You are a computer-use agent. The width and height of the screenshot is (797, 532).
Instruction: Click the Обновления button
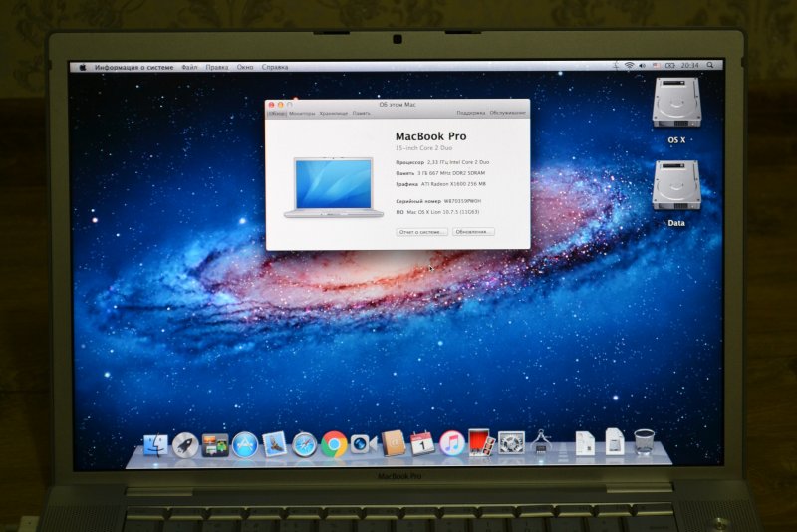click(473, 231)
